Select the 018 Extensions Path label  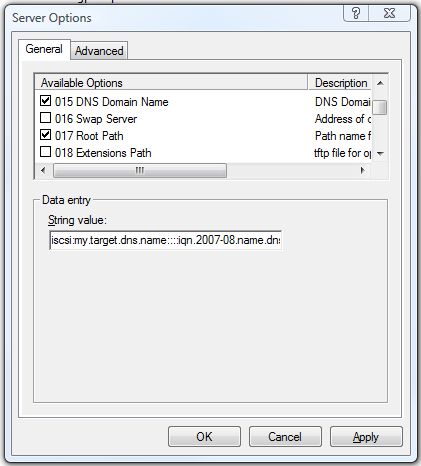(103, 153)
